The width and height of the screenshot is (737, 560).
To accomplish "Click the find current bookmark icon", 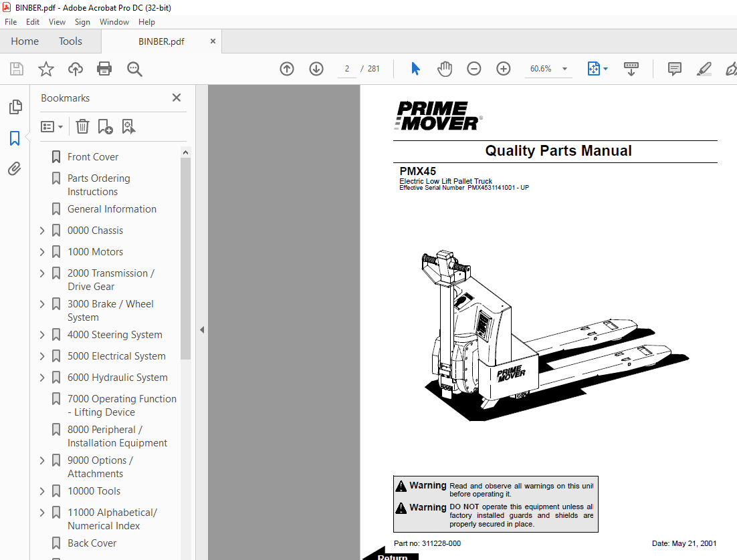I will coord(128,126).
